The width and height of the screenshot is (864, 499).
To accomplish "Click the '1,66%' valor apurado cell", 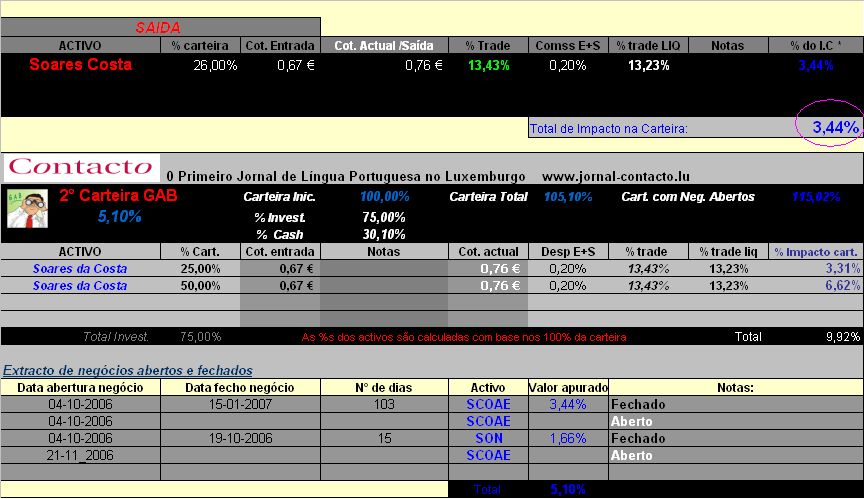I will tap(568, 438).
